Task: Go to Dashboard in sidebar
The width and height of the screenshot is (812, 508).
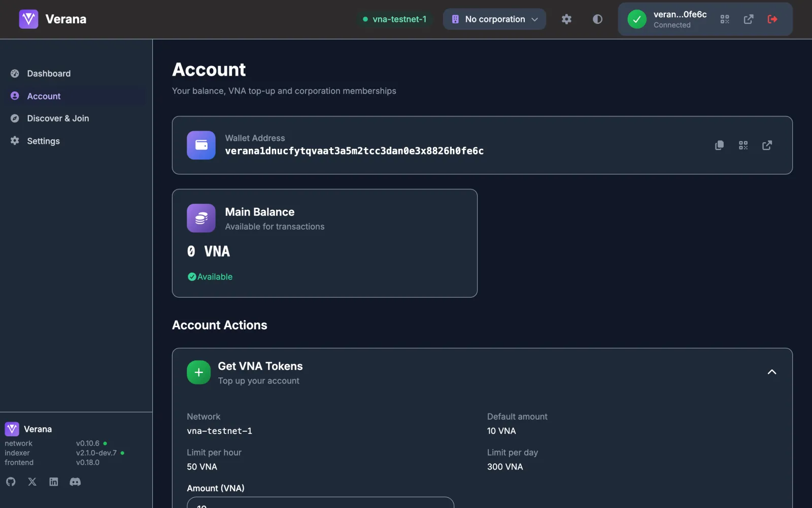Action: click(76, 74)
